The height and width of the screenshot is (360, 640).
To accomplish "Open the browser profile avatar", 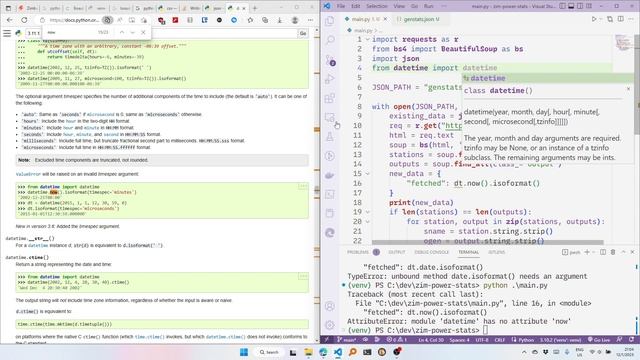I will coord(295,20).
